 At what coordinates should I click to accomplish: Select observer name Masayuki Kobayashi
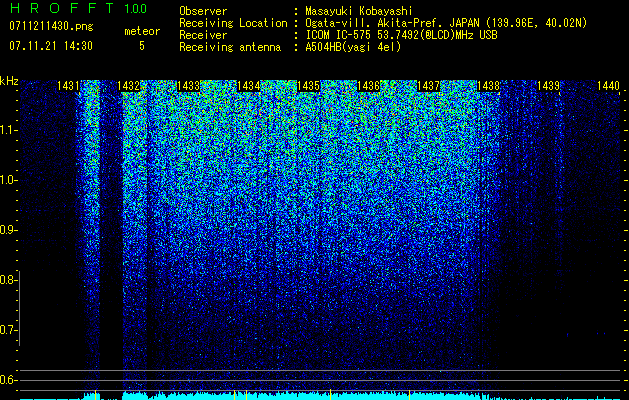[359, 11]
